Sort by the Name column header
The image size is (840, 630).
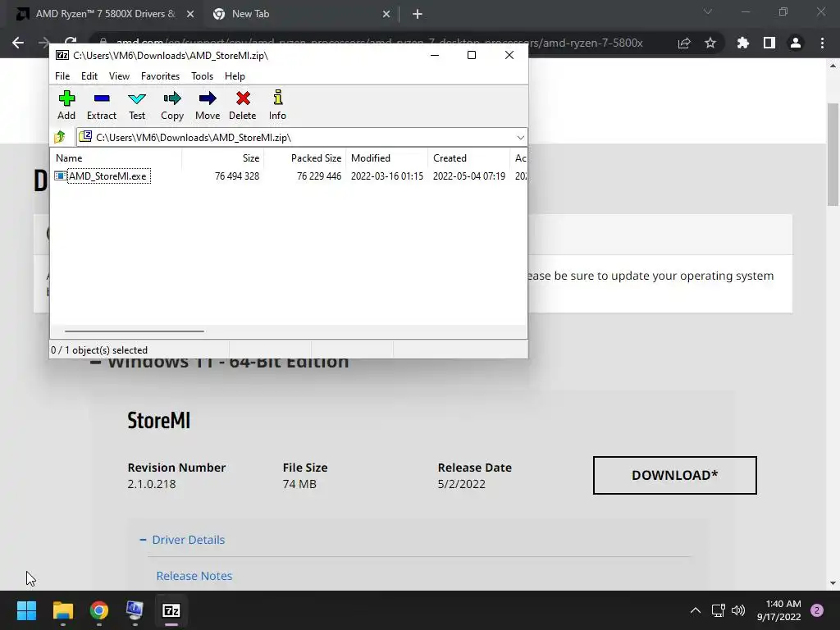point(116,158)
